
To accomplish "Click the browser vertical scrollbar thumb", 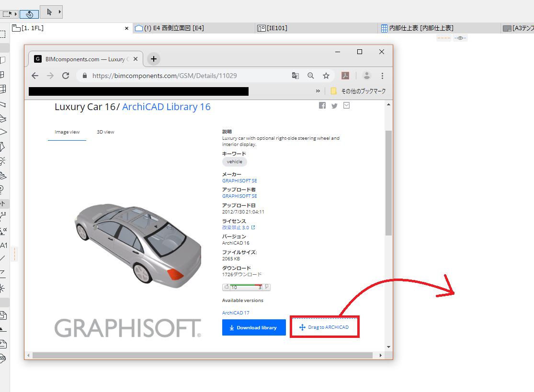I will pyautogui.click(x=388, y=183).
